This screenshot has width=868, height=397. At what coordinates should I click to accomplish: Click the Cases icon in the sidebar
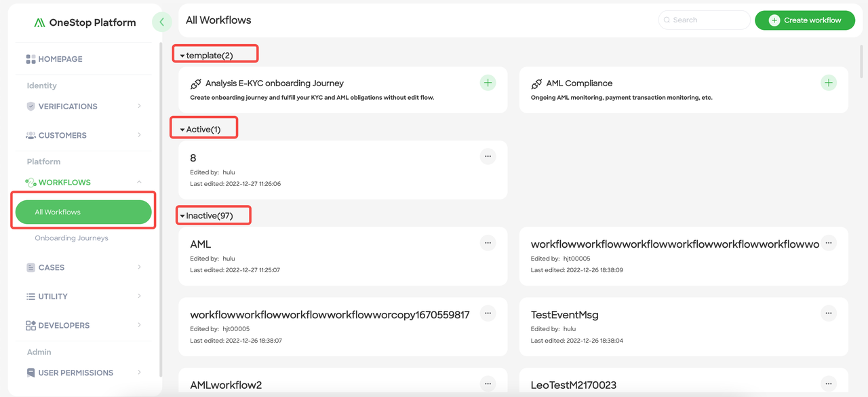pos(31,267)
